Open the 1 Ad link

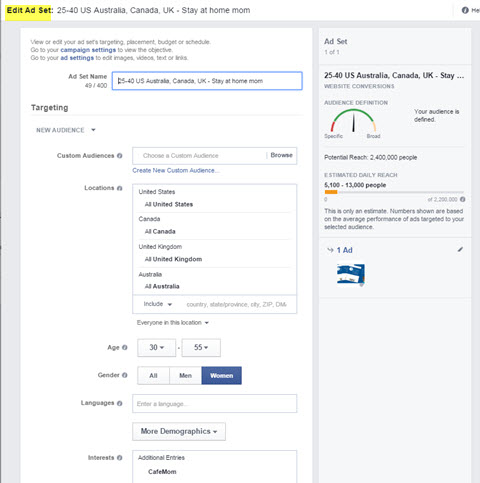tap(344, 250)
